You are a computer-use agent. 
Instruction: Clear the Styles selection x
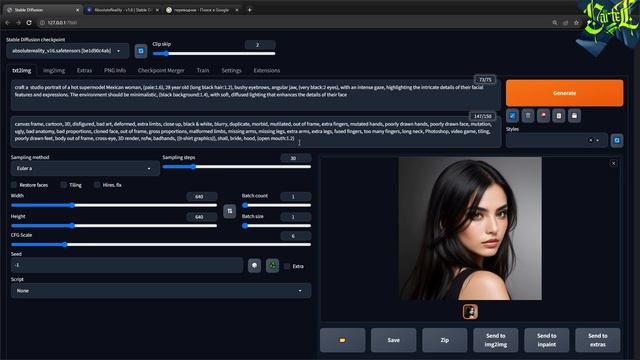[590, 140]
